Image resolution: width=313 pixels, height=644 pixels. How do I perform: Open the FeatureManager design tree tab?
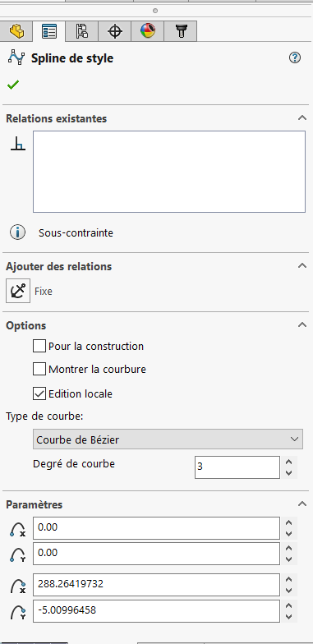[16, 31]
